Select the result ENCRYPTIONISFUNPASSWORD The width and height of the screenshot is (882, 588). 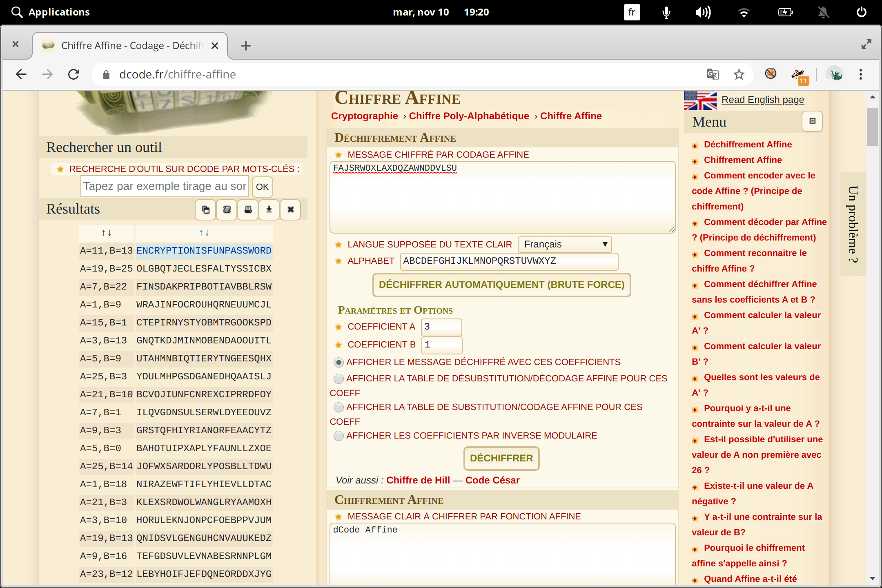203,250
